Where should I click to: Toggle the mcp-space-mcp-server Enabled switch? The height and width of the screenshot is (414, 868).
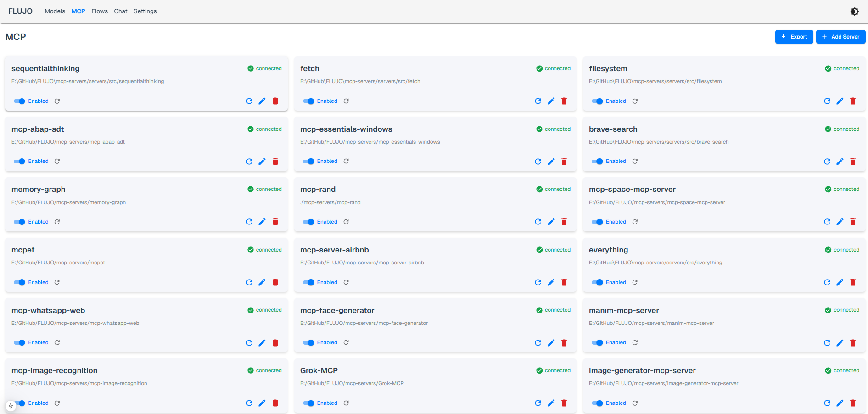(597, 222)
